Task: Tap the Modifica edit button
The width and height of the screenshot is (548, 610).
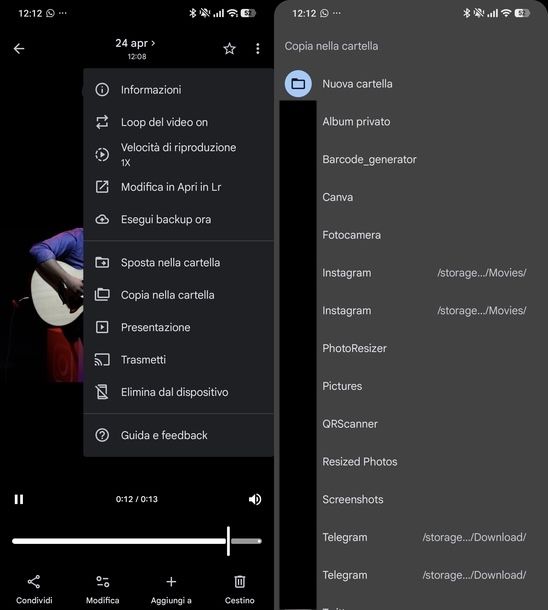Action: (102, 589)
